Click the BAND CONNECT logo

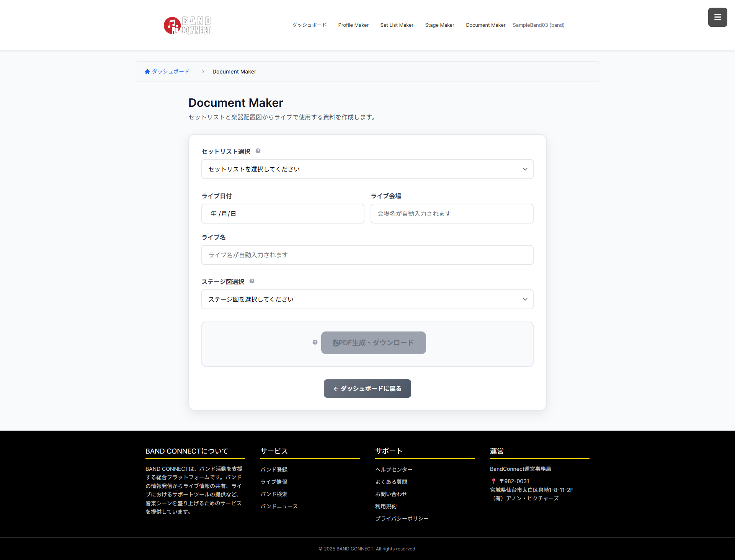coord(187,25)
